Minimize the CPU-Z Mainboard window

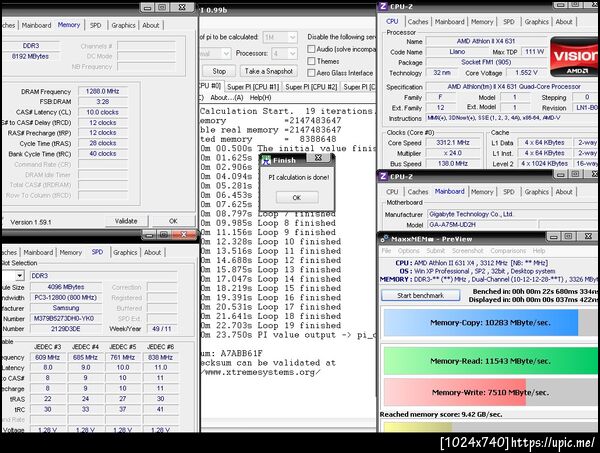pyautogui.click(x=560, y=174)
